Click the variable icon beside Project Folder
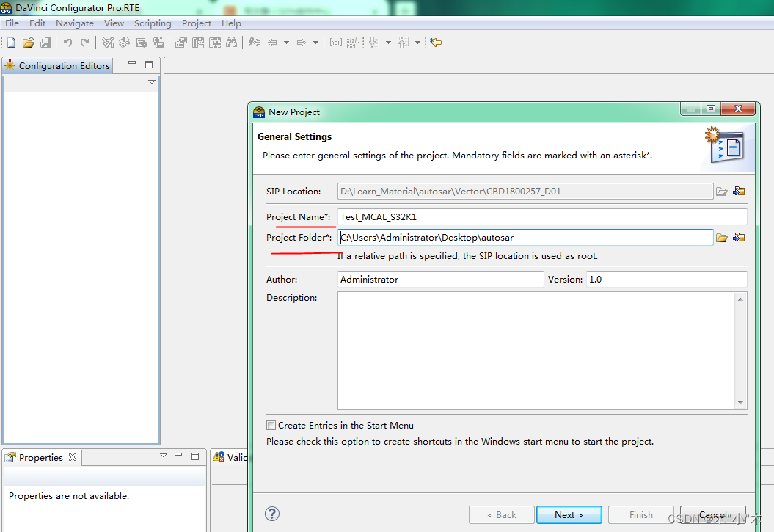Image resolution: width=774 pixels, height=532 pixels. click(x=739, y=238)
